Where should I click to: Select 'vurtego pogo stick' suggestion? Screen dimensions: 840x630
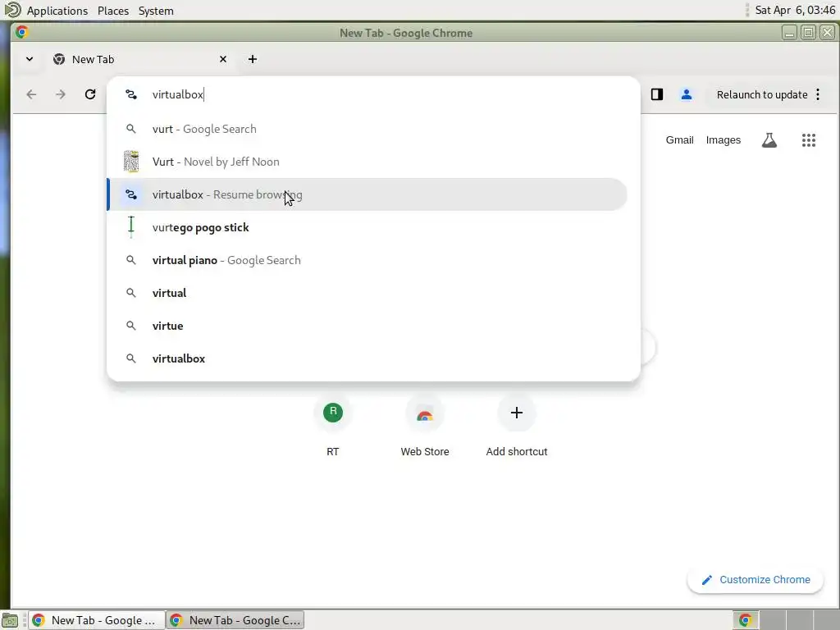(367, 227)
